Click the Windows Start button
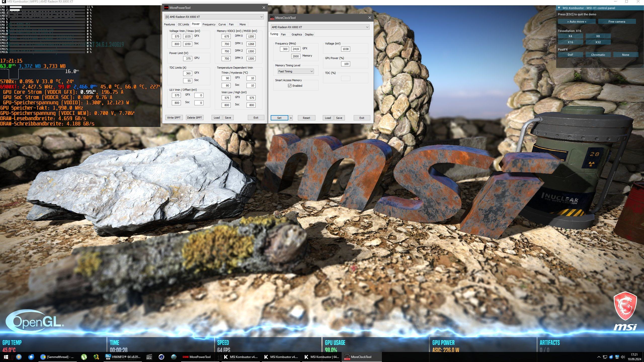Image resolution: width=644 pixels, height=362 pixels. (x=6, y=357)
